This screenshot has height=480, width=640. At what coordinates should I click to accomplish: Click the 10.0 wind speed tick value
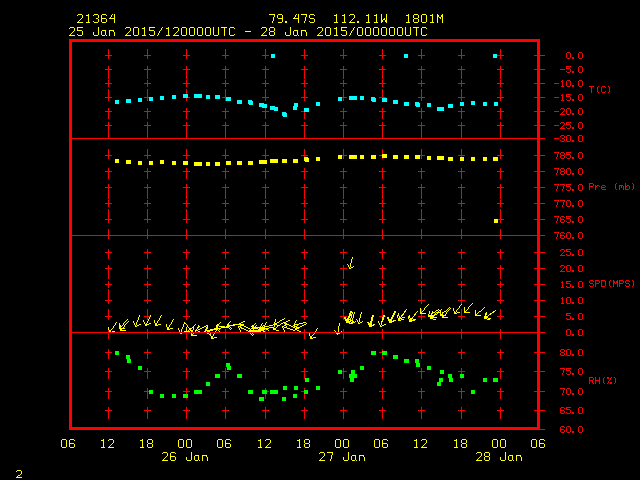point(571,300)
